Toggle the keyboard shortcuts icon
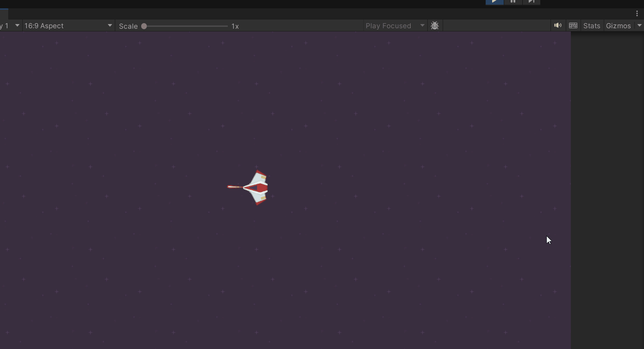644x349 pixels. pos(573,25)
